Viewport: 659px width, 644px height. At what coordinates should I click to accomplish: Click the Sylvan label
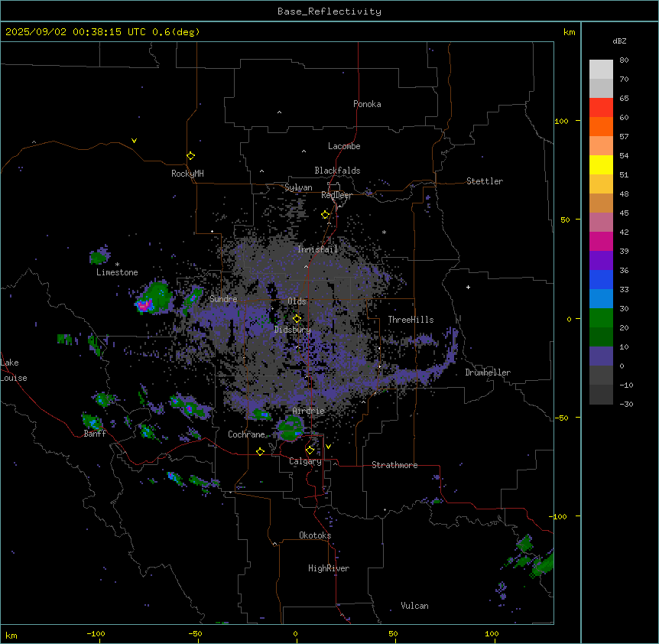pos(298,187)
